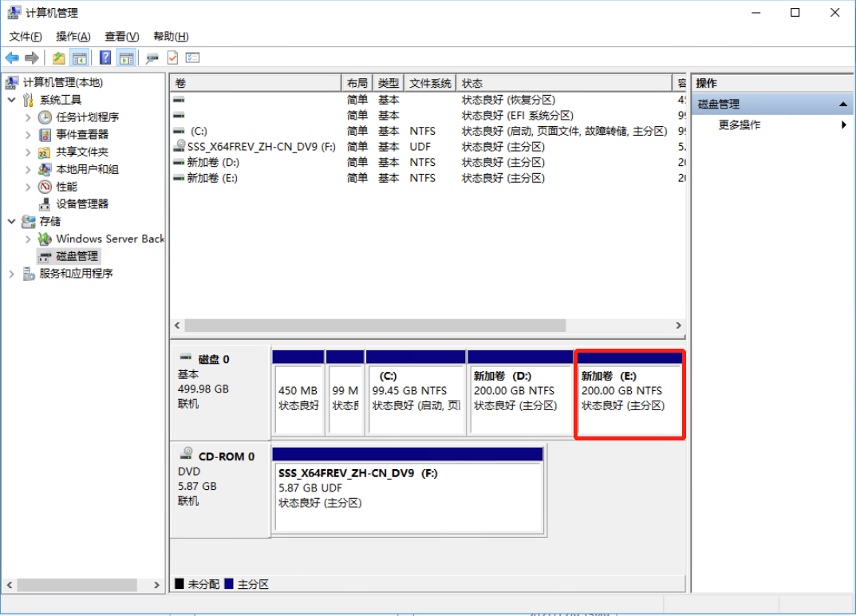Select the 新加卷 (E:) row in volume list

click(428, 178)
